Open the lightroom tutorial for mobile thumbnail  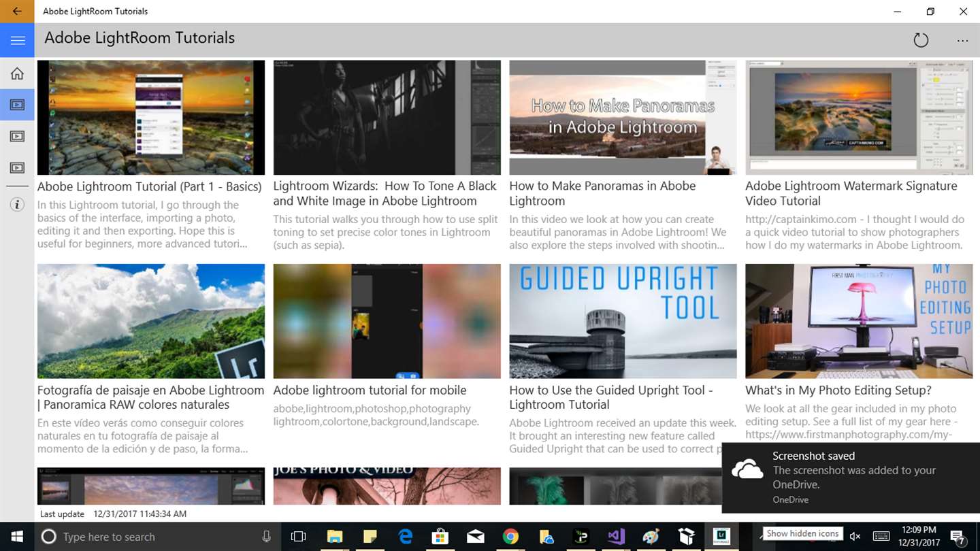[x=387, y=321]
